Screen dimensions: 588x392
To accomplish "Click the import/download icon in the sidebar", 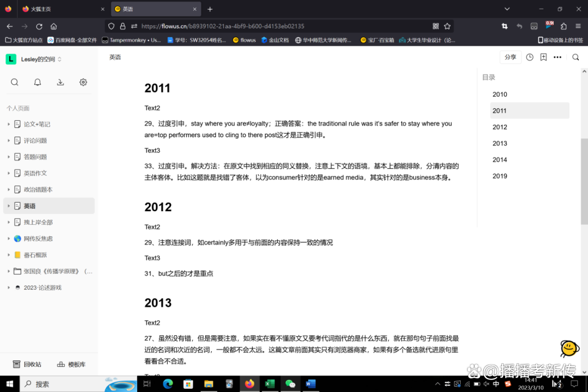I will tap(60, 82).
